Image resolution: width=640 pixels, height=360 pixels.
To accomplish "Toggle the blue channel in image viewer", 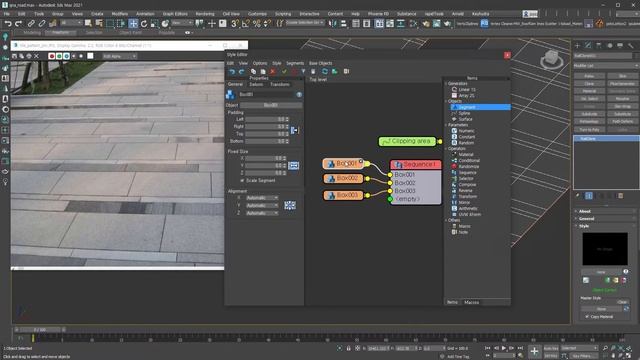I will [x=67, y=56].
